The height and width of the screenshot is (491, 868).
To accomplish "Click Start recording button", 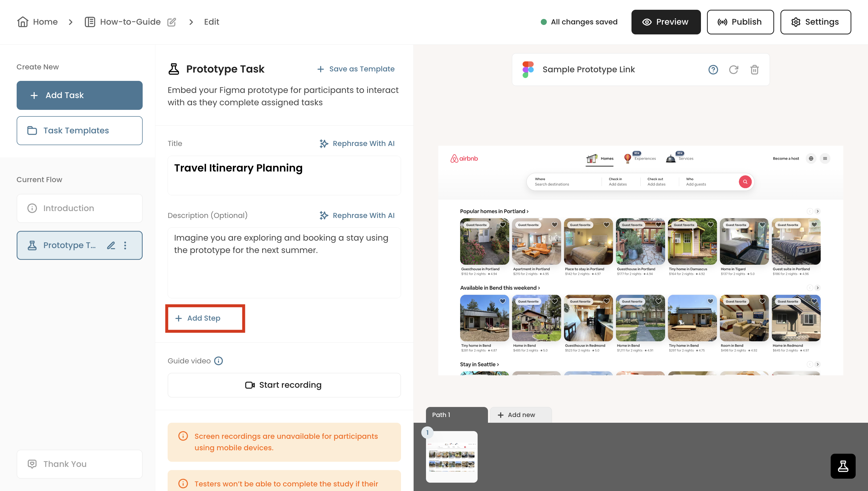I will (x=284, y=385).
